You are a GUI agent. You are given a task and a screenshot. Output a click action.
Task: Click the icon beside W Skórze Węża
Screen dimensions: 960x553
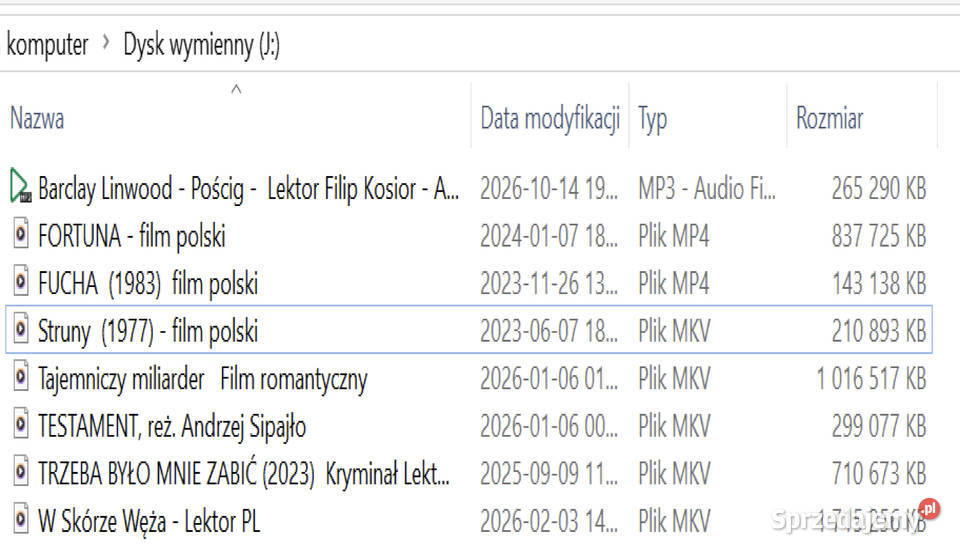coord(21,519)
